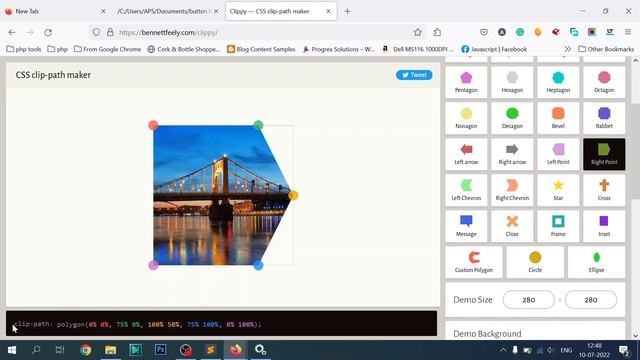Click the clip-path code output
This screenshot has width=640, height=360.
pos(221,324)
